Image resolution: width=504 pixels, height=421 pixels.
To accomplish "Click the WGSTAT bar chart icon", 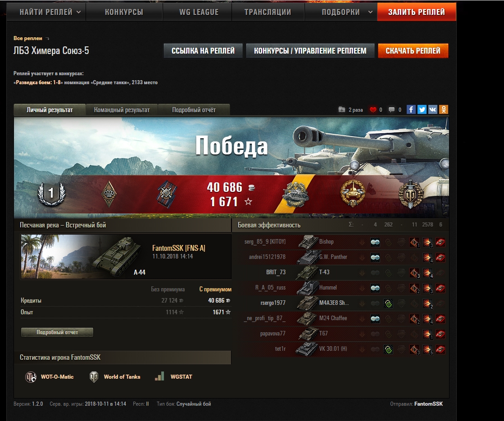I will 159,376.
